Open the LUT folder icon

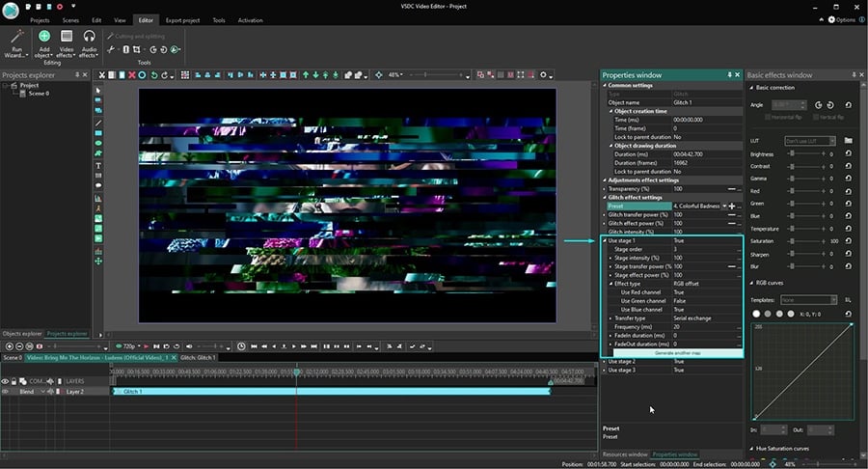point(848,141)
